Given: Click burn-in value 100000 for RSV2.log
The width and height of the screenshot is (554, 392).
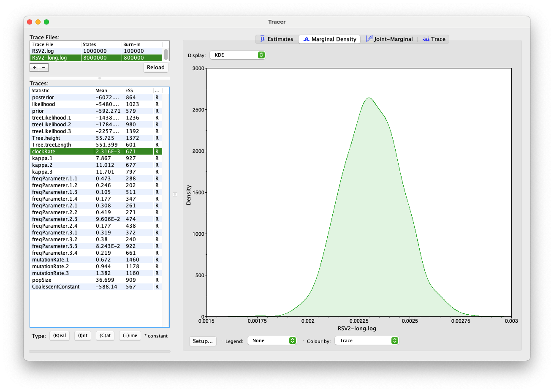Looking at the screenshot, I should (x=133, y=51).
